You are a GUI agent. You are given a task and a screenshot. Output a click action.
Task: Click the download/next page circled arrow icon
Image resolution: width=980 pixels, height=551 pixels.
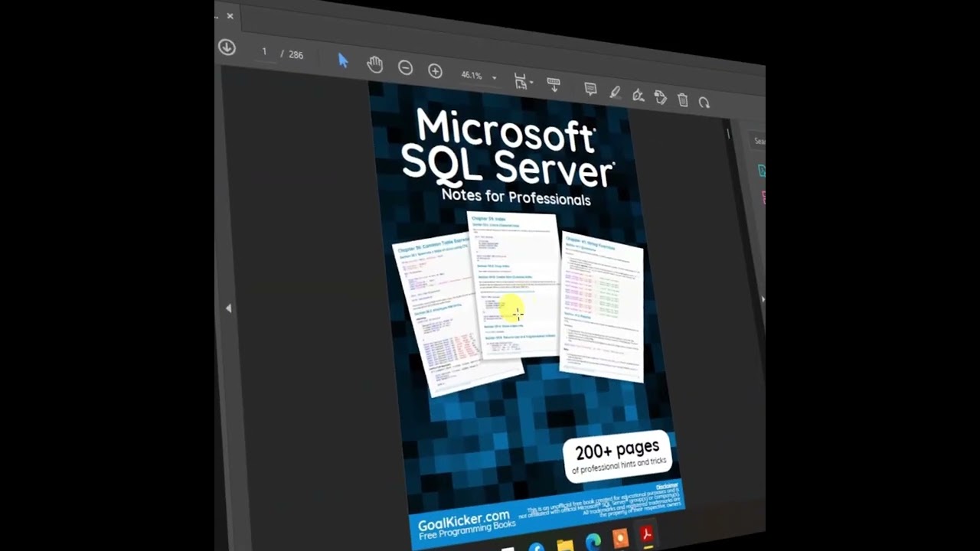tap(227, 47)
